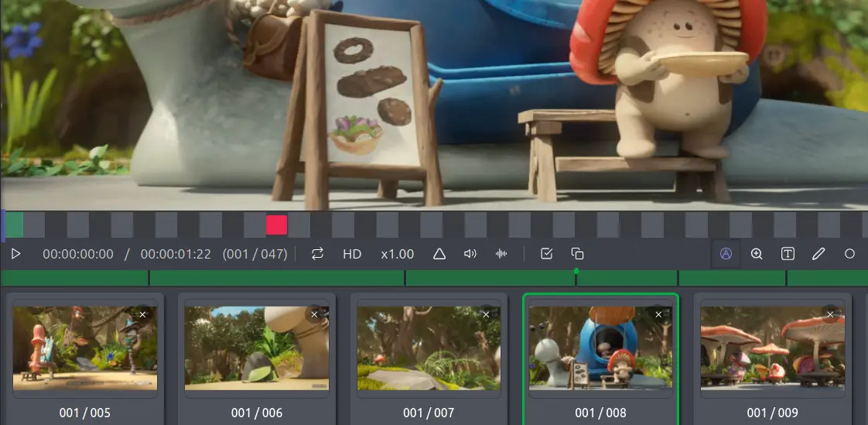Show the audio waveform icon
This screenshot has height=425, width=868.
[x=501, y=254]
